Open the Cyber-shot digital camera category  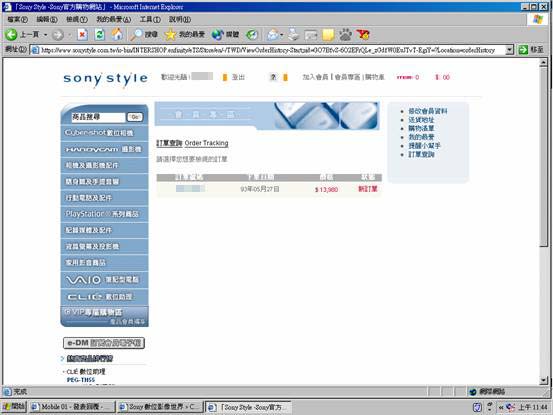click(104, 133)
